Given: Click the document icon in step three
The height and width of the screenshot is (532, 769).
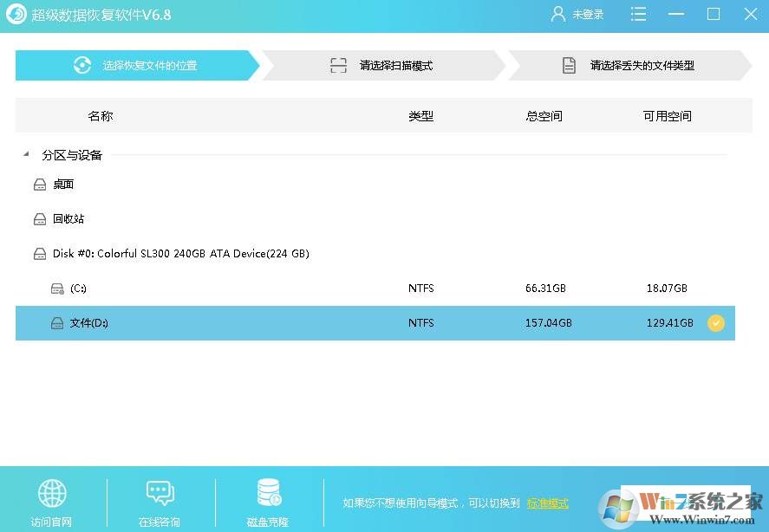Looking at the screenshot, I should [x=569, y=64].
